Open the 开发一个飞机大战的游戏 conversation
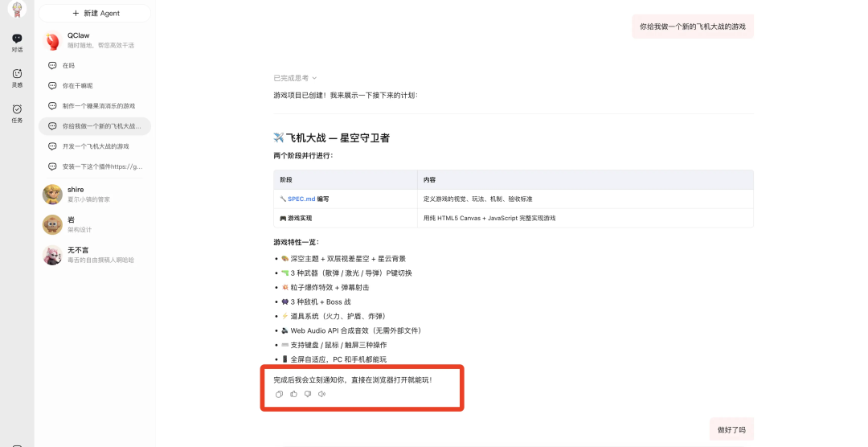 (x=95, y=146)
